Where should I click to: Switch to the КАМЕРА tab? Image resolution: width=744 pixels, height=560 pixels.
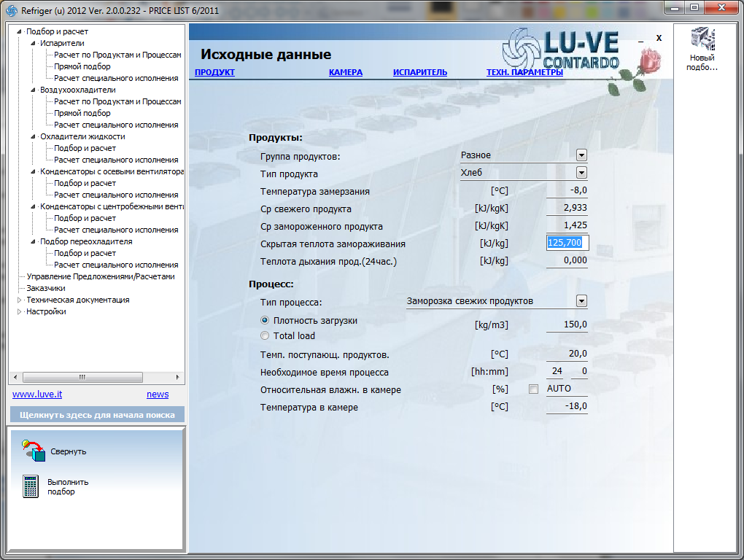tap(346, 72)
